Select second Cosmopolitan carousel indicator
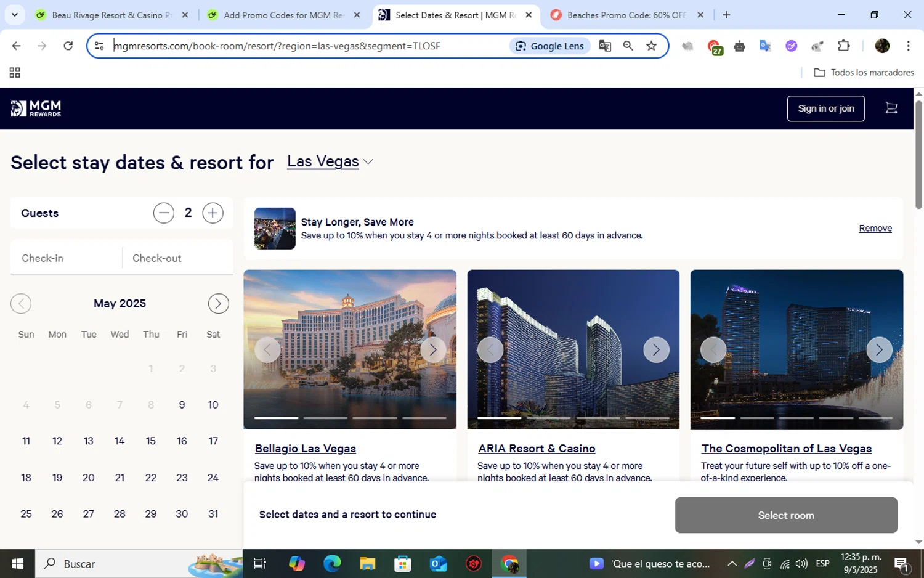 click(756, 418)
